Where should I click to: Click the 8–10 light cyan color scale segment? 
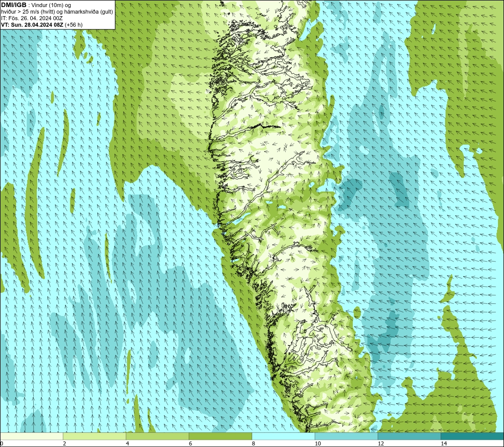(x=283, y=436)
